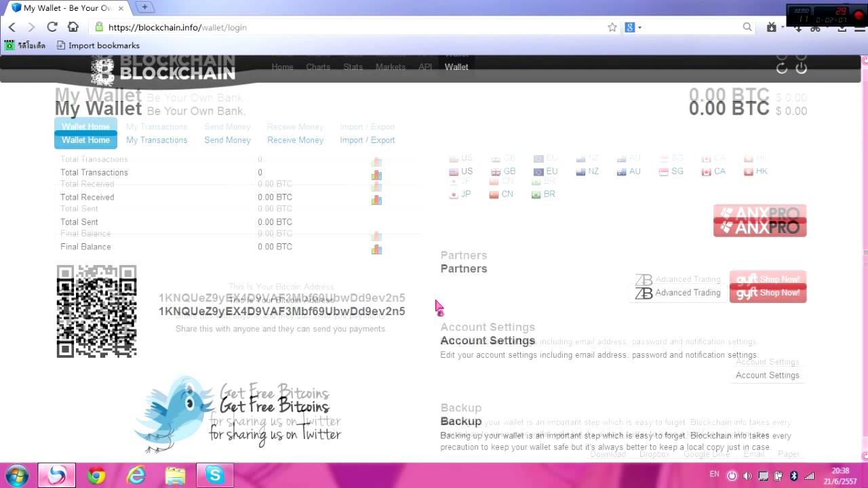868x488 pixels.
Task: Open a new browser tab
Action: [144, 7]
